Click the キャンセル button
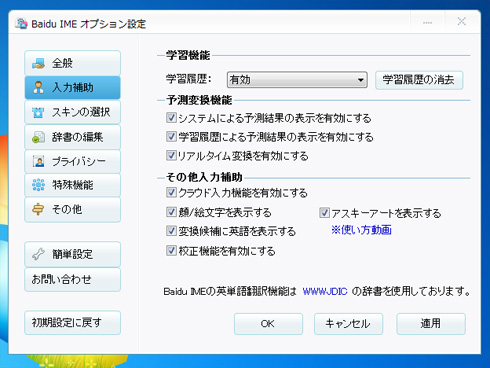Viewport: 490px width, 368px height. coord(348,324)
